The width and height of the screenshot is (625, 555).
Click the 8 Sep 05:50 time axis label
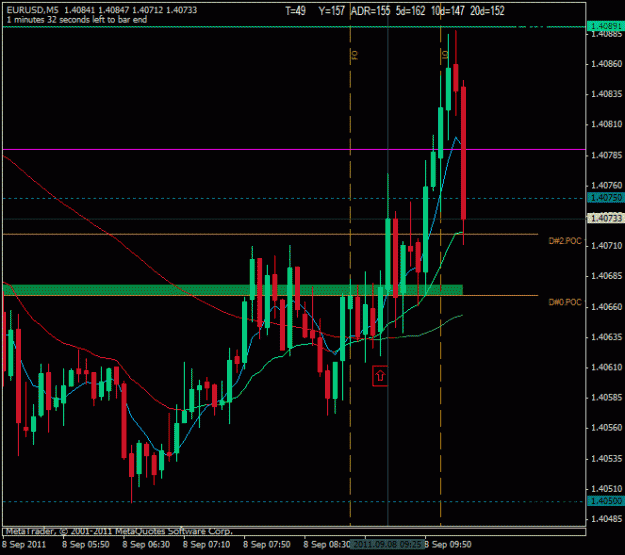pos(86,544)
